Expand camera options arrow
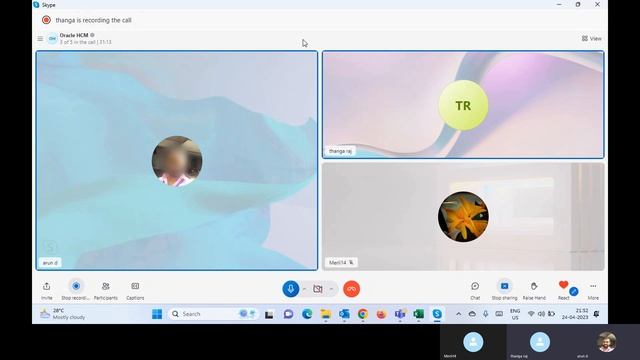Viewport: 640px width, 360px height. (331, 289)
